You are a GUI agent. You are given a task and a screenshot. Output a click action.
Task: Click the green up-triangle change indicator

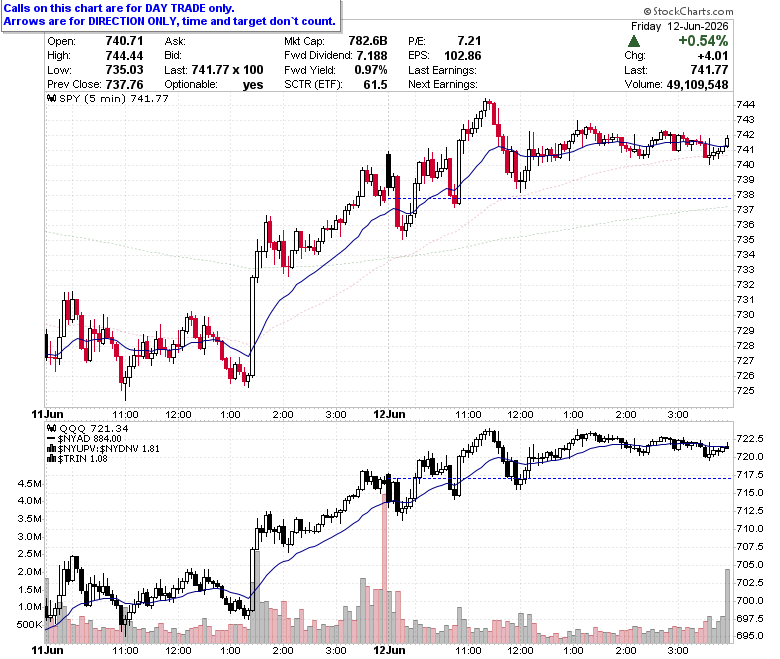pos(634,41)
